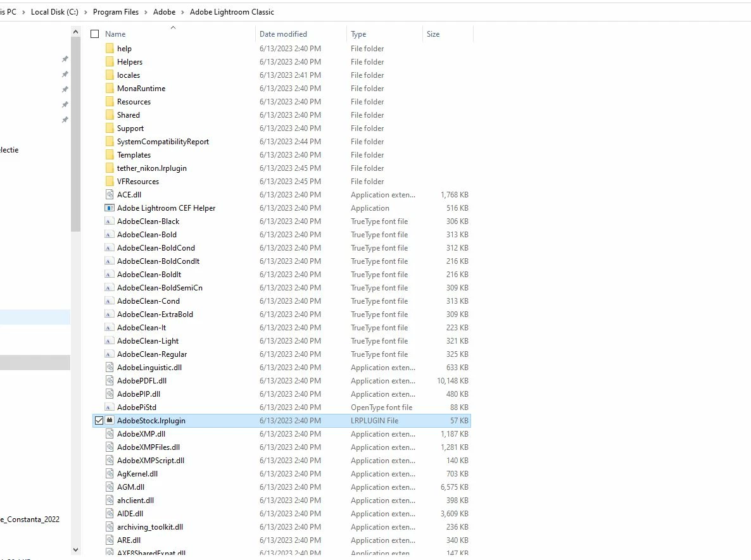Image resolution: width=751 pixels, height=560 pixels.
Task: Select the AdobeClean-BoldCond file name
Action: [156, 248]
